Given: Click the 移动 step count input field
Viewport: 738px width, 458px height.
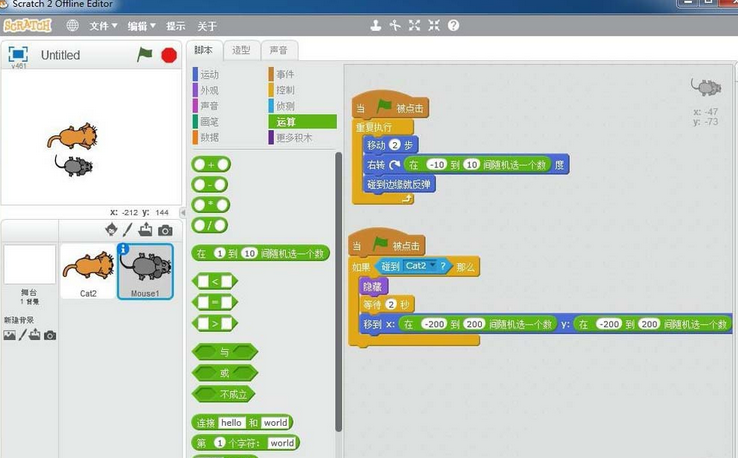Looking at the screenshot, I should pos(394,145).
